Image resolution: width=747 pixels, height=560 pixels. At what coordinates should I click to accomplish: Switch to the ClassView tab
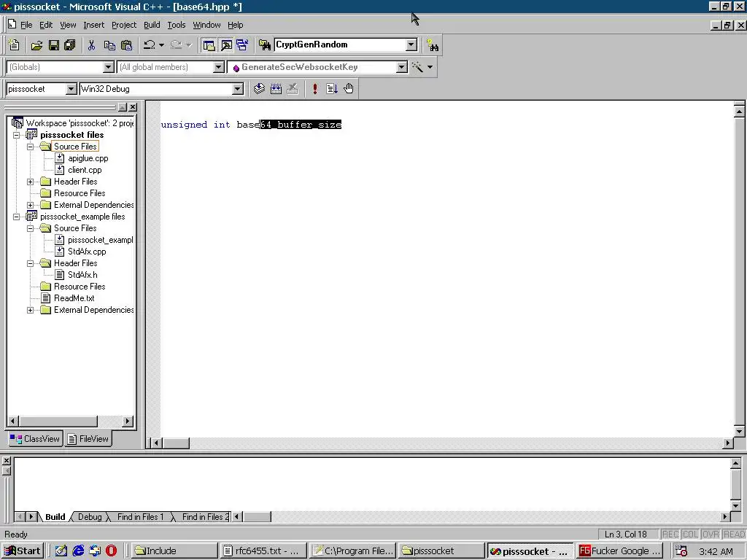click(35, 439)
